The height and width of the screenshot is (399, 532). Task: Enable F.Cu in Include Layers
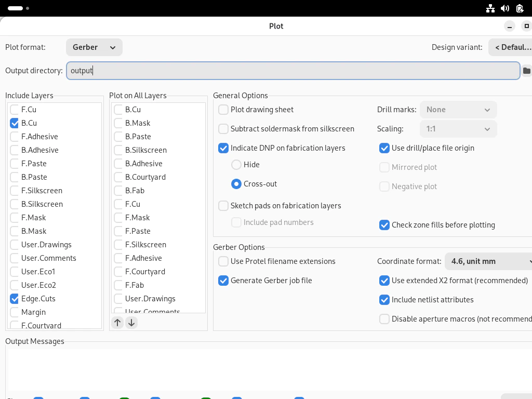click(x=14, y=110)
